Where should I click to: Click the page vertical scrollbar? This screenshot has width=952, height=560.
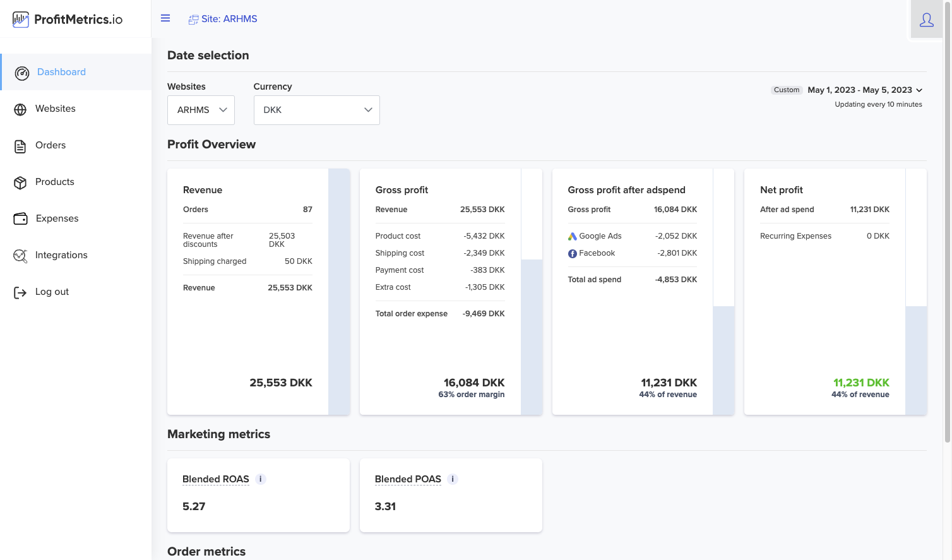(947, 221)
